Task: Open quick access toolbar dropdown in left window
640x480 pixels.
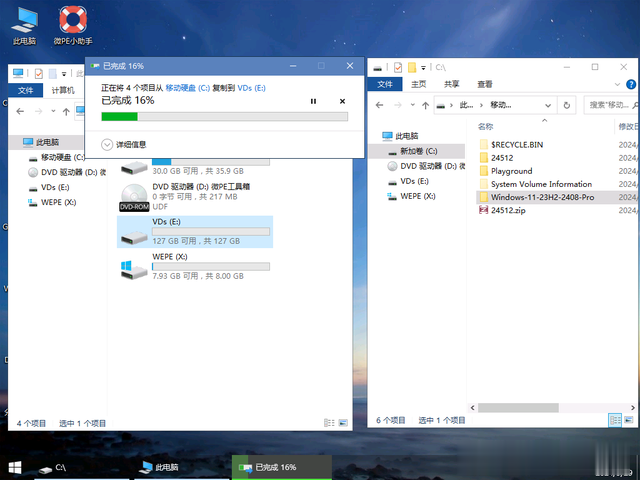Action: point(64,74)
